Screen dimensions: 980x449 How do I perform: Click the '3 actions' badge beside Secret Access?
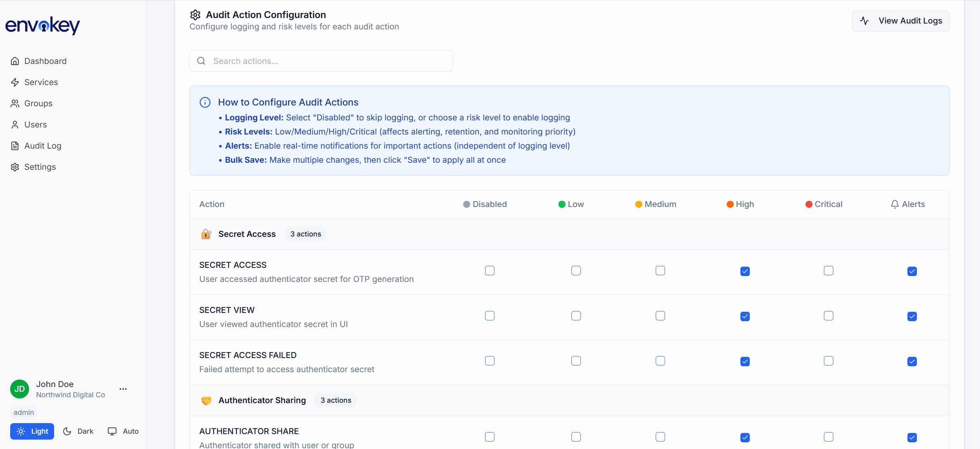(x=305, y=234)
